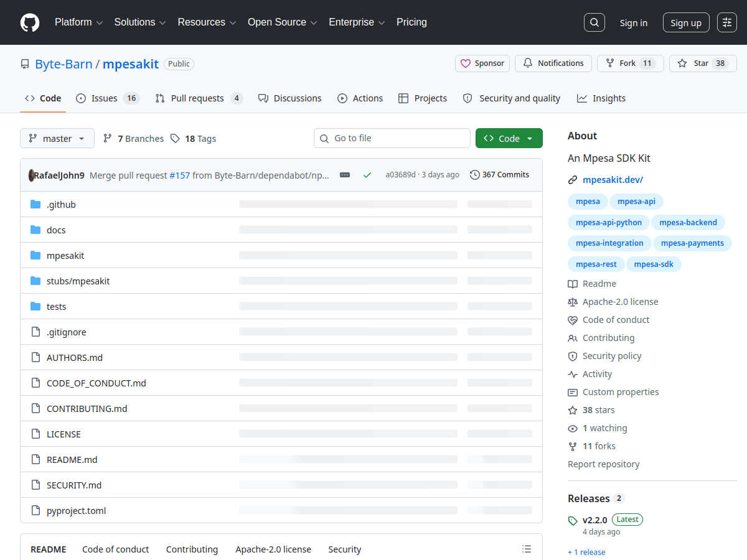Switch to the Code tab
Viewport: 747px width, 560px height.
click(43, 98)
